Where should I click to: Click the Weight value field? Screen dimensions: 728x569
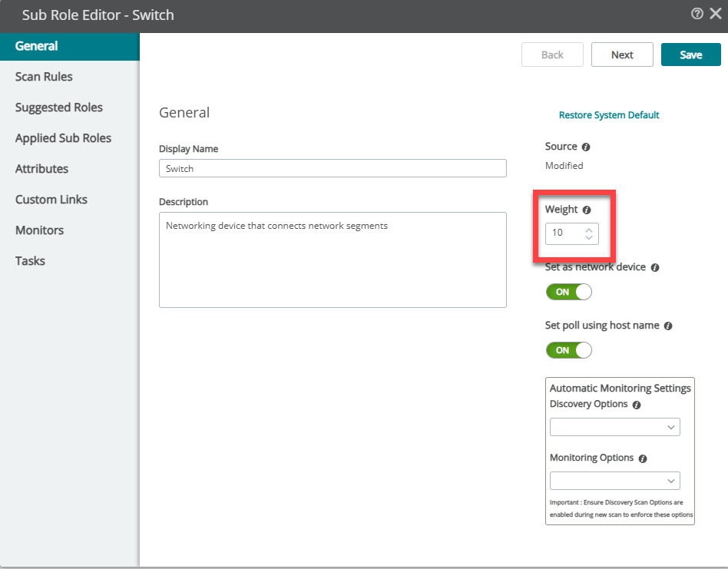tap(571, 233)
